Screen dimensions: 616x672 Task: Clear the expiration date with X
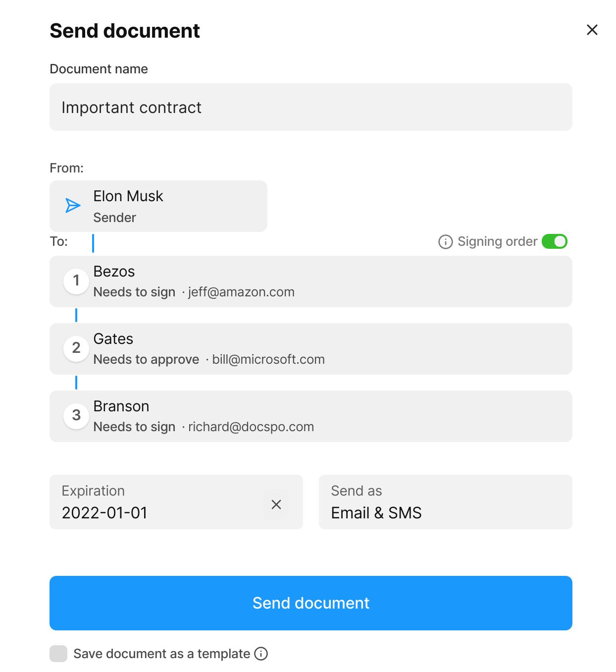tap(276, 504)
